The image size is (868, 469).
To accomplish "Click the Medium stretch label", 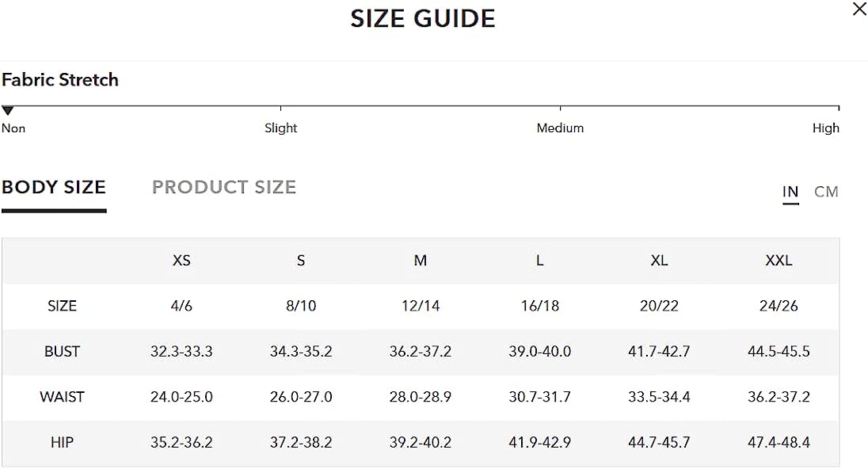I will tap(560, 128).
